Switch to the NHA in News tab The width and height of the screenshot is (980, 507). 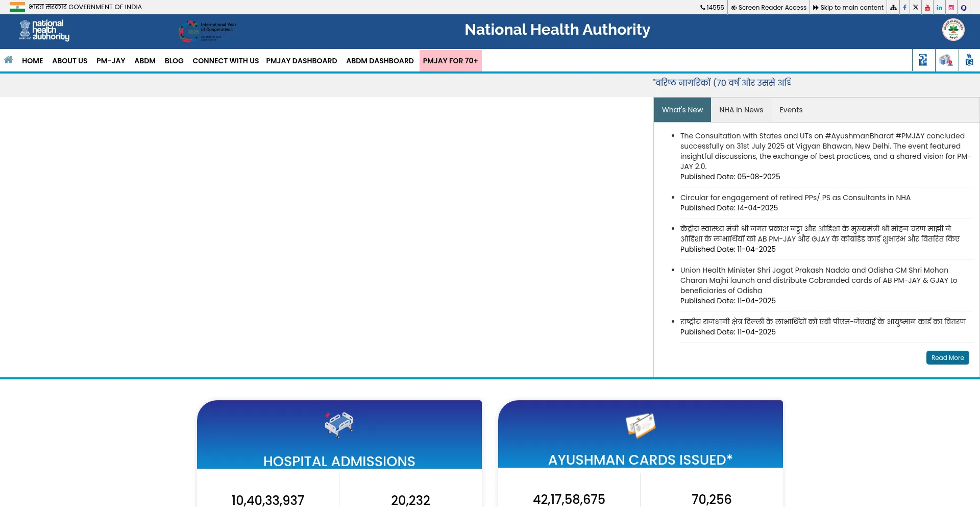[x=741, y=110]
